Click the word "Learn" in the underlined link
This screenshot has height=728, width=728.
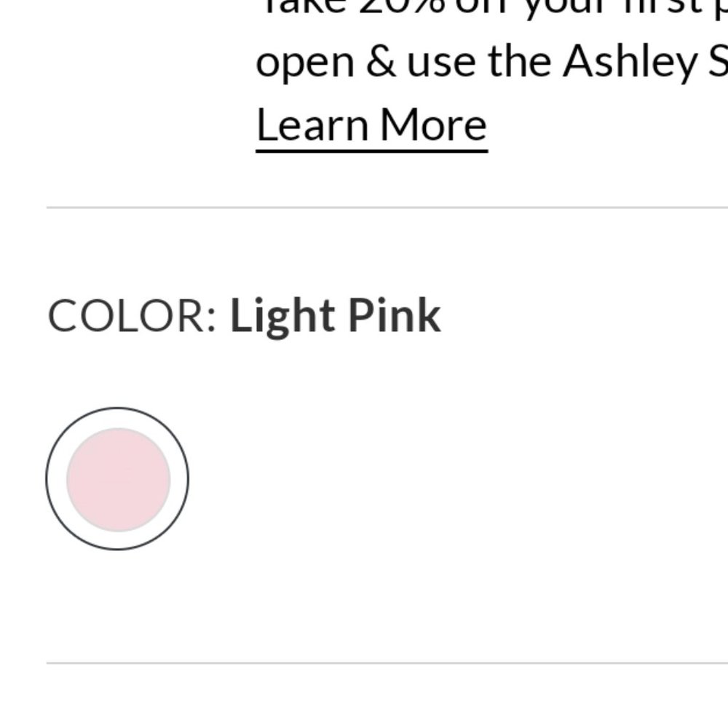pos(312,125)
